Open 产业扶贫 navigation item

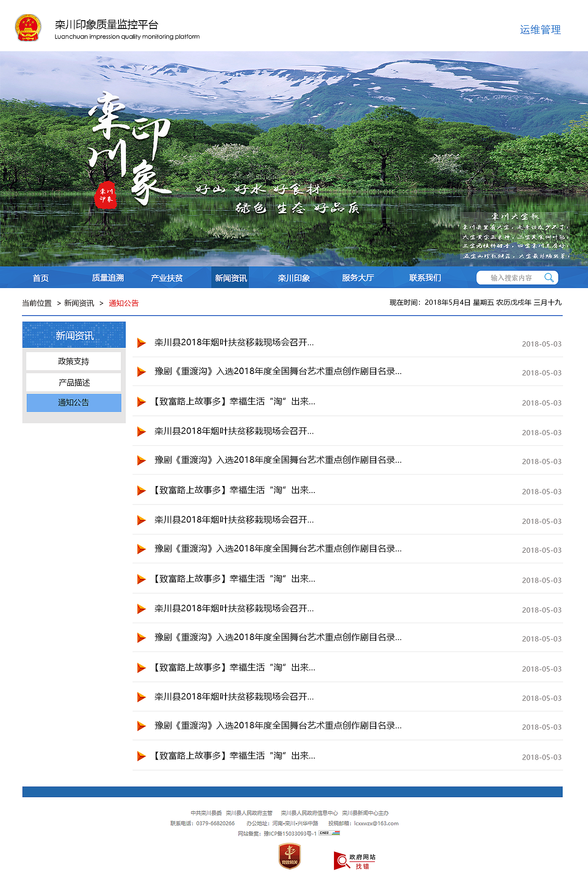point(167,278)
